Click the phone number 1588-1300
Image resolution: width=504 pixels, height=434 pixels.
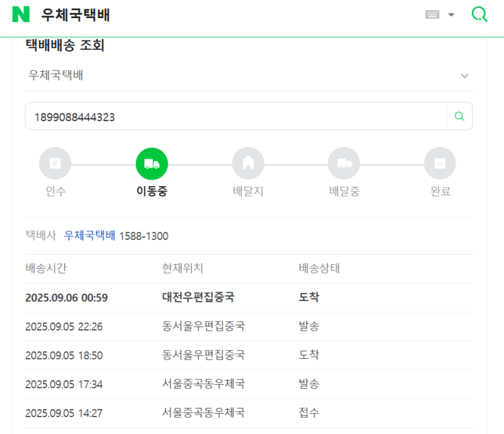click(x=144, y=236)
